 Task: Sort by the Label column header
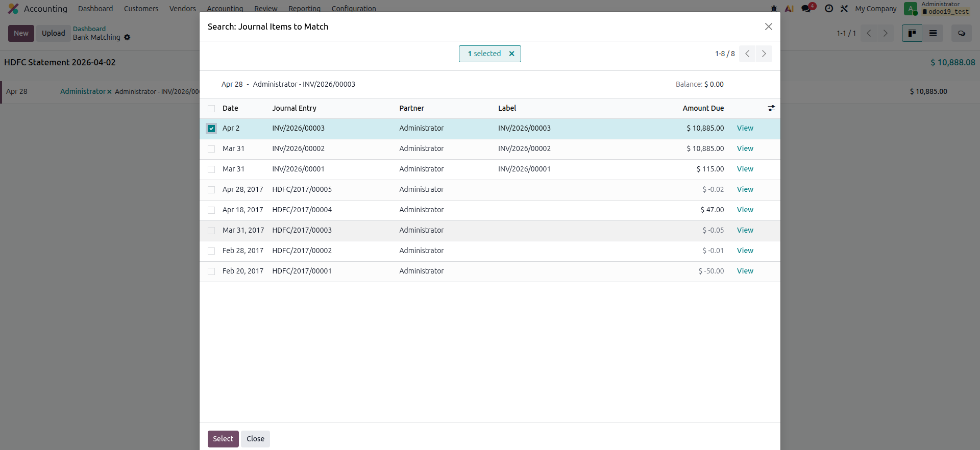[x=507, y=108]
